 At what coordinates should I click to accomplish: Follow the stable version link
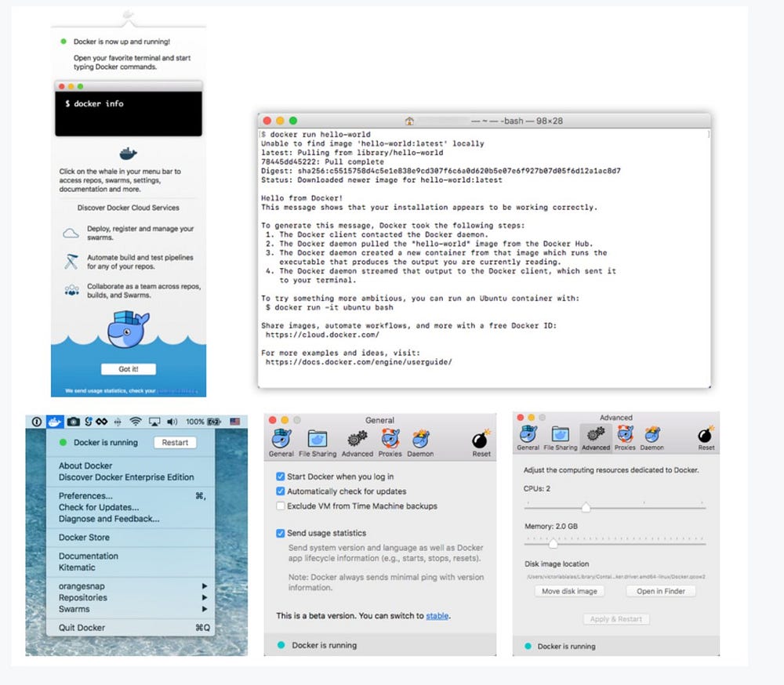click(x=437, y=615)
